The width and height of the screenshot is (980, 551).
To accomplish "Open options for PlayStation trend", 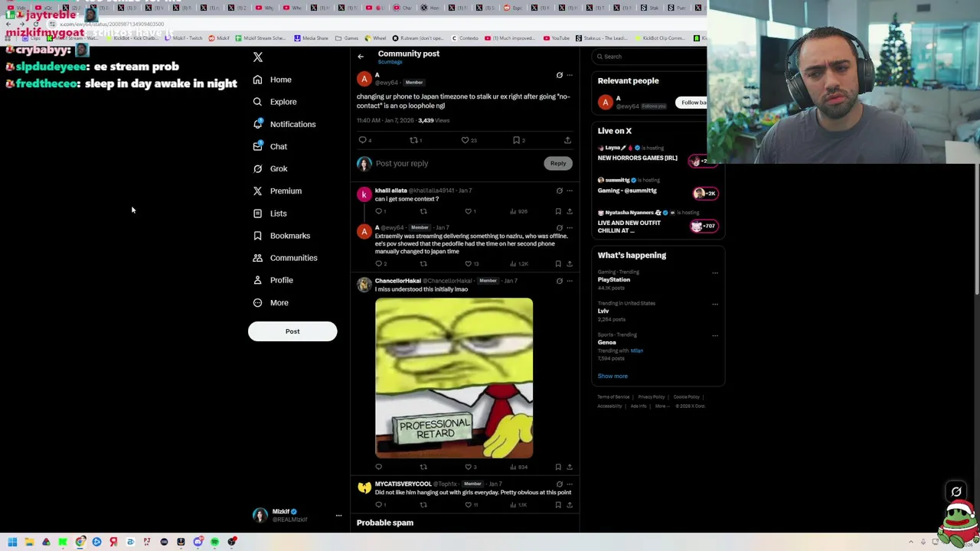I will coord(715,272).
